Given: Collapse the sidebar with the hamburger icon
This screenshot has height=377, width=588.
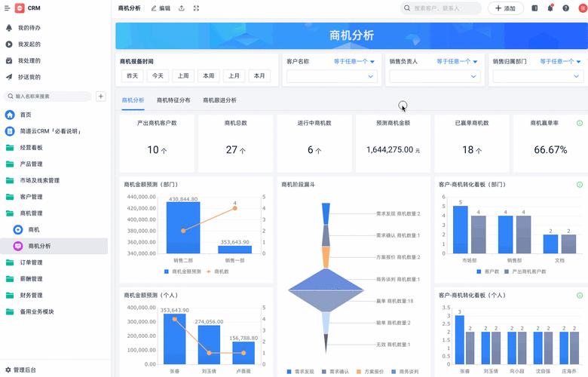Looking at the screenshot, I should (7, 8).
